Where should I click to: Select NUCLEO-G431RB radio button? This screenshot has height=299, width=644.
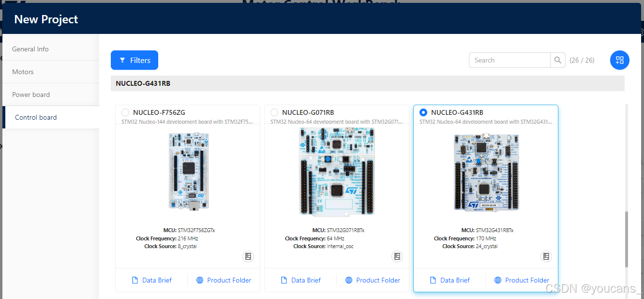pos(423,112)
